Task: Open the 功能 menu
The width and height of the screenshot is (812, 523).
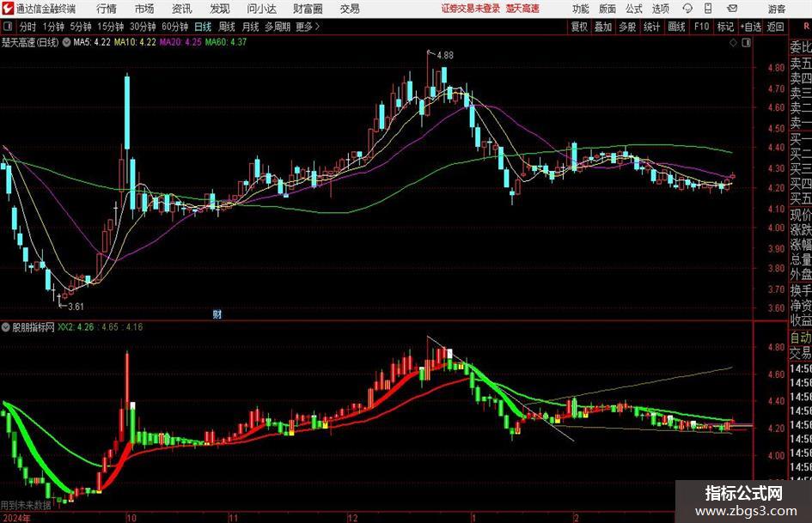Action: point(581,9)
